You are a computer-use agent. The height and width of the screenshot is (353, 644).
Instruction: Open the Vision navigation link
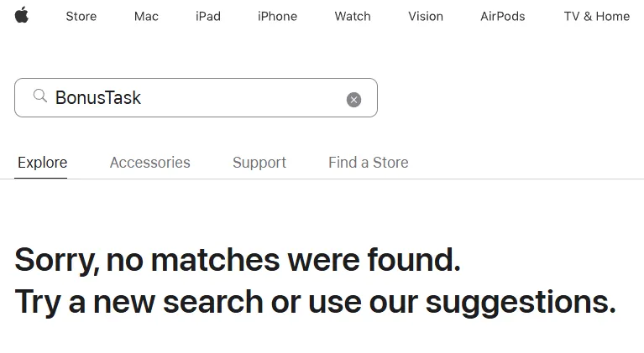426,16
